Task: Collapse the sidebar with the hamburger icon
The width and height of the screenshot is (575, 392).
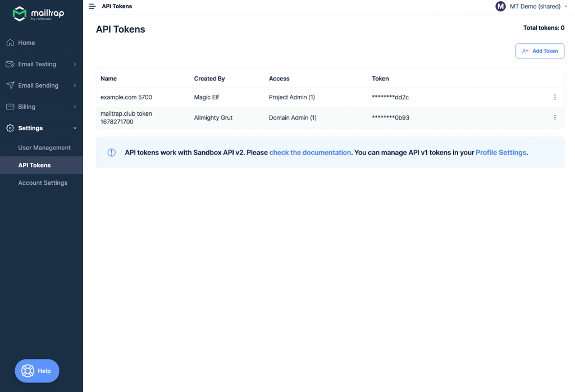Action: tap(92, 6)
